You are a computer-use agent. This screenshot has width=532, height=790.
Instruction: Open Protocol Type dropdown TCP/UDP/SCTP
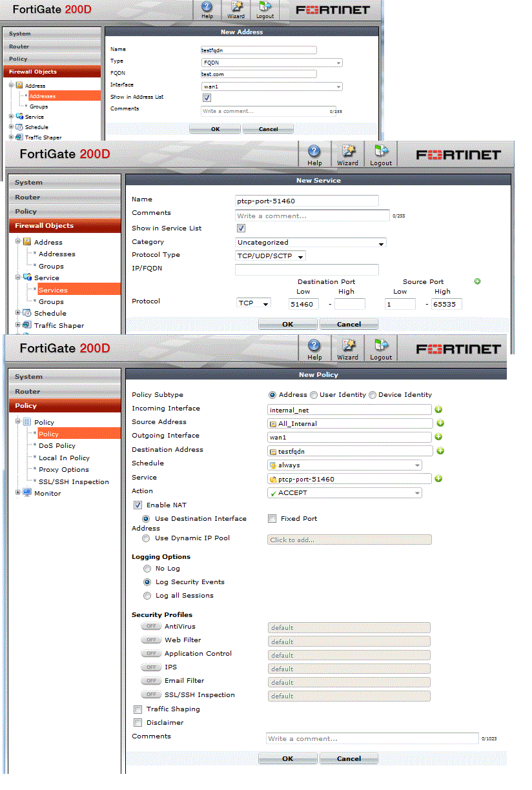[x=271, y=256]
